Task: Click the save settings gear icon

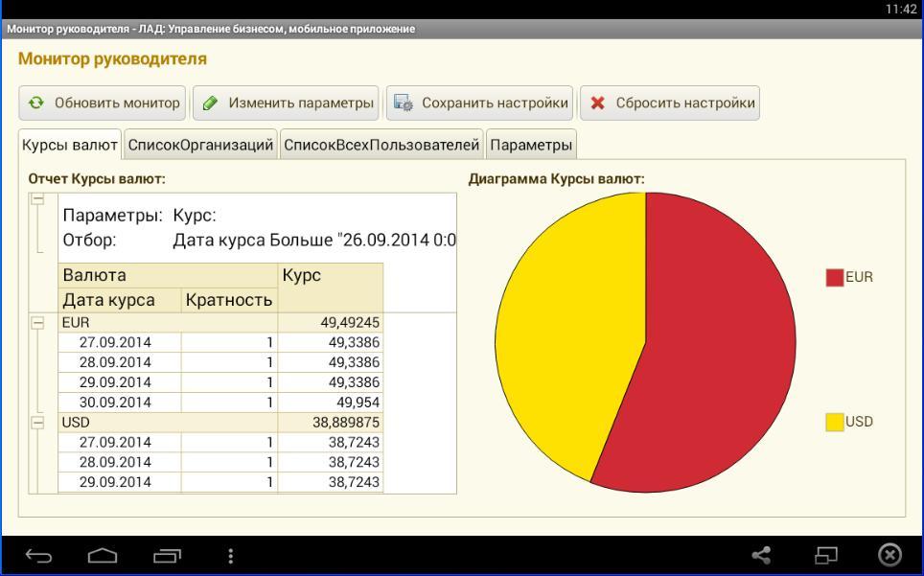Action: coord(404,104)
